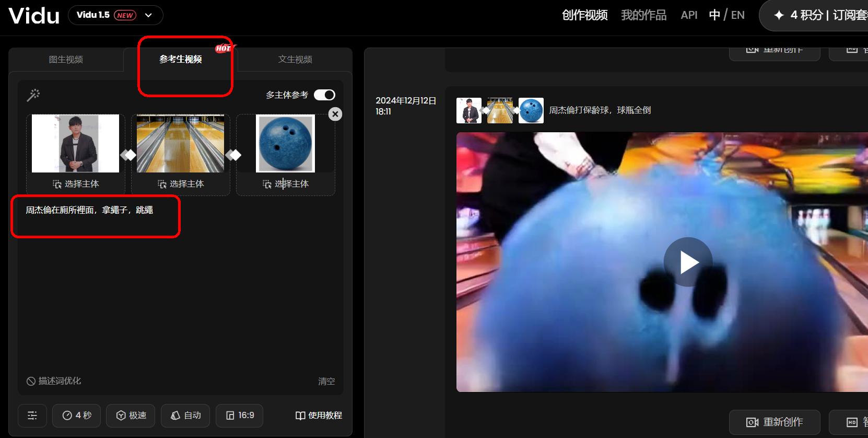Click the blue ball thumbnail in the result header

(531, 110)
